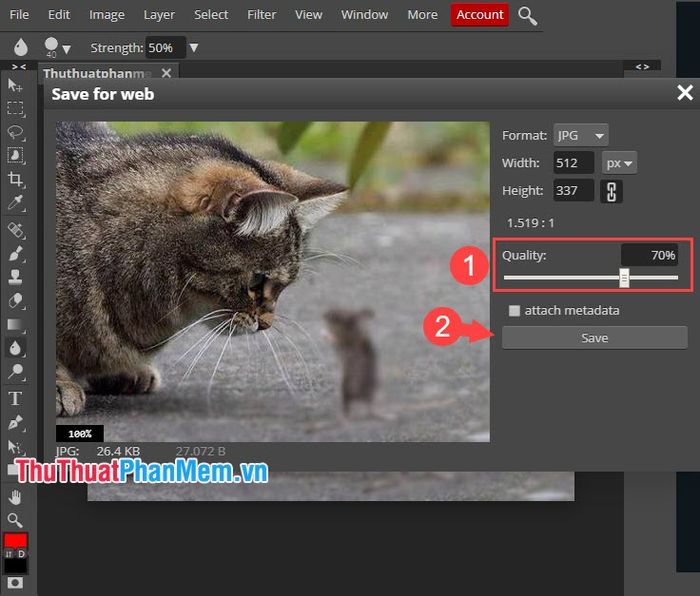The width and height of the screenshot is (700, 596).
Task: Expand the Strength value dropdown arrow
Action: coord(194,47)
